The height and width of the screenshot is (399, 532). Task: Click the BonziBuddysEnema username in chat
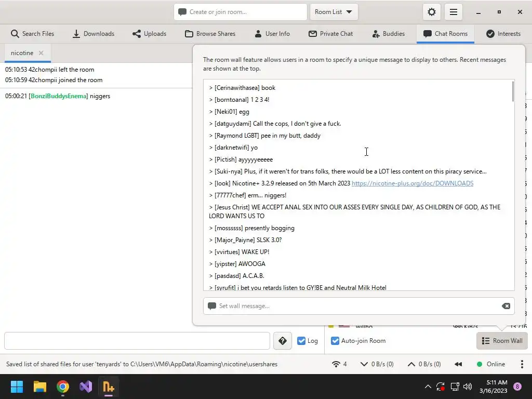[x=58, y=96]
